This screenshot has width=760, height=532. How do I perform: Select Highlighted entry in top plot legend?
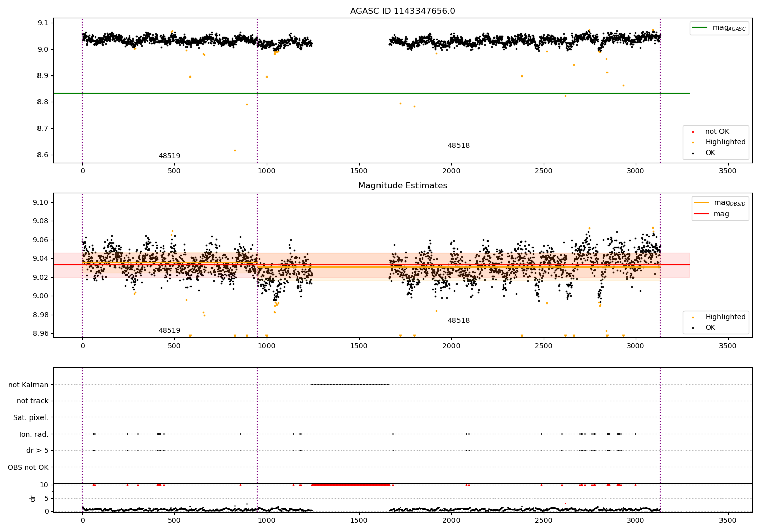point(726,142)
